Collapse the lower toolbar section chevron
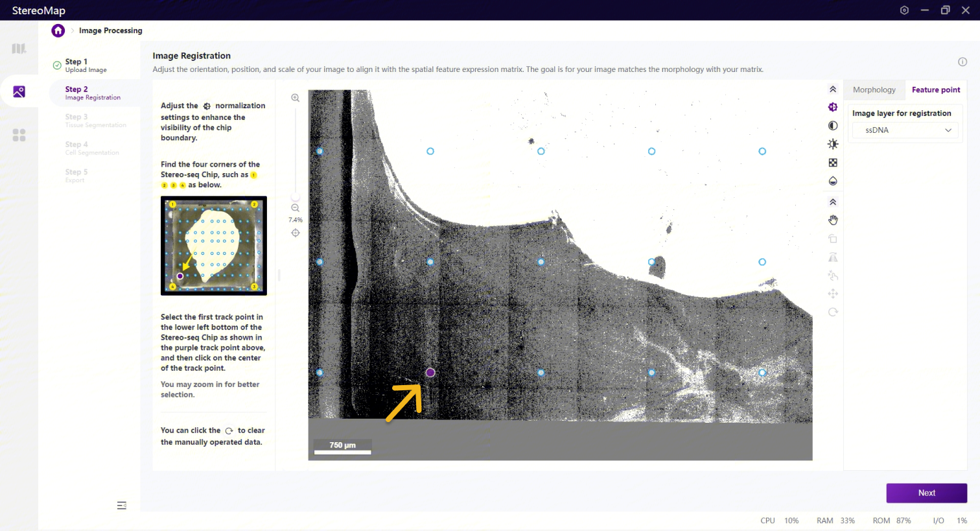The image size is (980, 531). [833, 202]
